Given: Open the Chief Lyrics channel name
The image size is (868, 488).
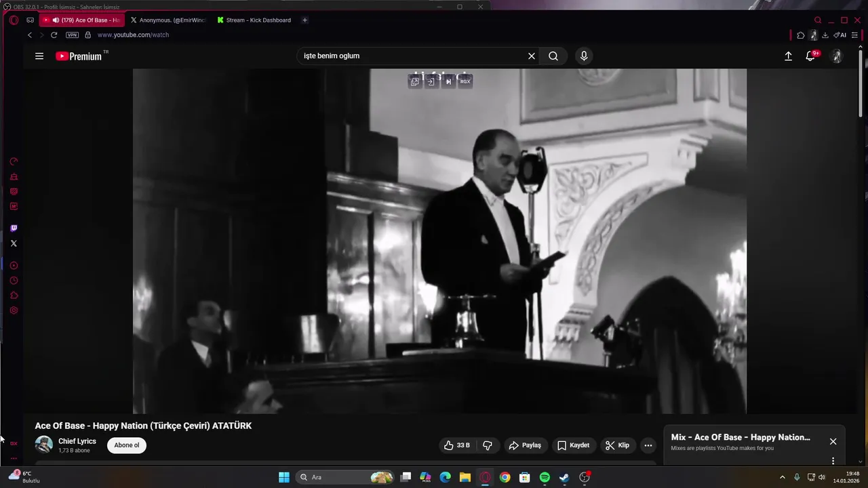Looking at the screenshot, I should [x=77, y=441].
